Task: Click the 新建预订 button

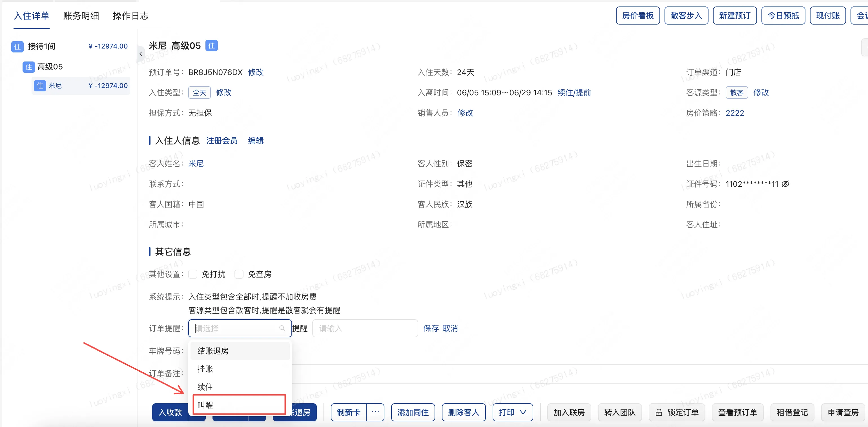Action: pyautogui.click(x=735, y=16)
